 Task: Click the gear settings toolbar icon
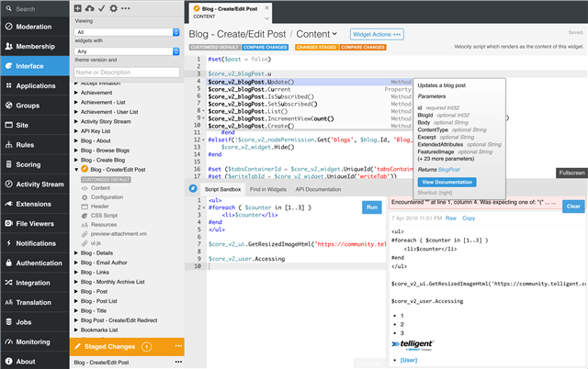(113, 8)
